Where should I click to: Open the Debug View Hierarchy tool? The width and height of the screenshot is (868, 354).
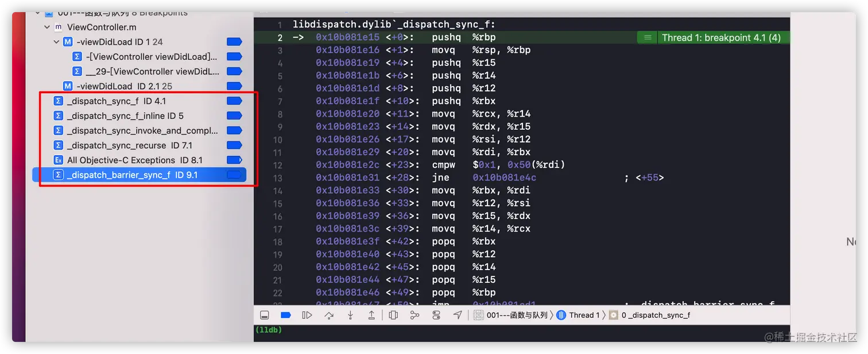coord(393,315)
